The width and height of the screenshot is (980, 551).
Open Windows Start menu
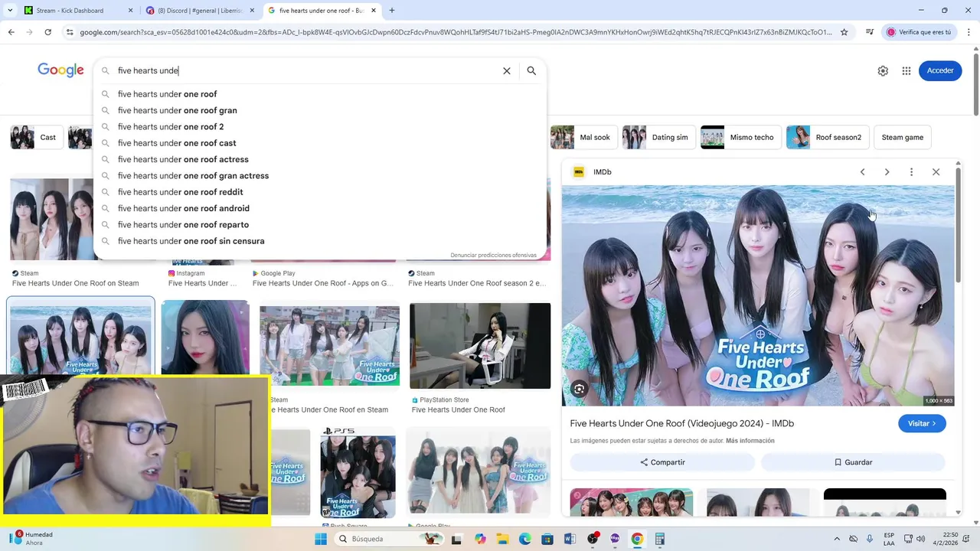[321, 539]
